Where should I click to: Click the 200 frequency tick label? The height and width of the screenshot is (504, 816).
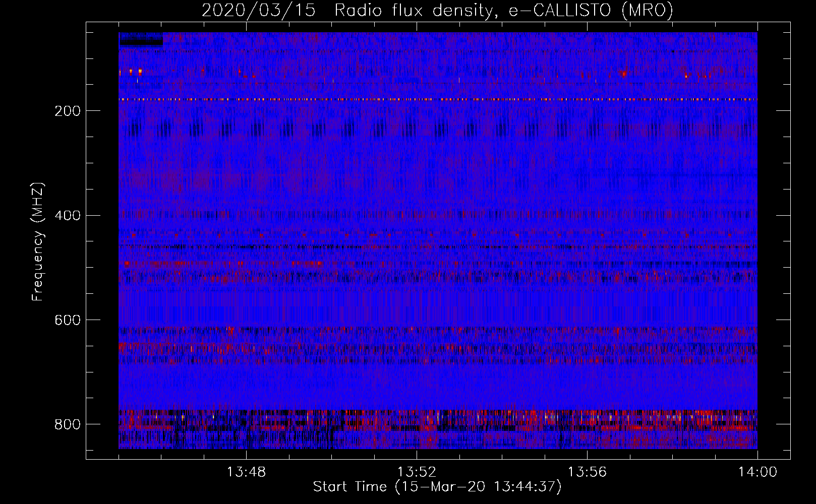point(68,111)
